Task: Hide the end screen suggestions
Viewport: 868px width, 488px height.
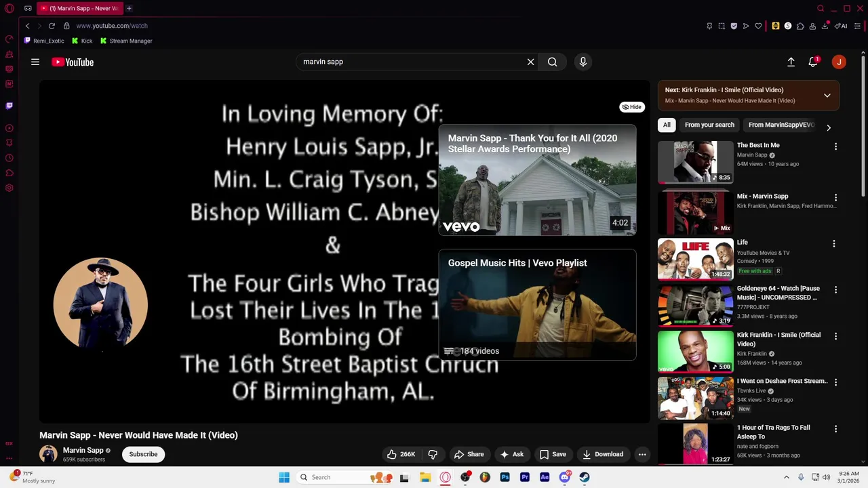Action: (x=632, y=107)
